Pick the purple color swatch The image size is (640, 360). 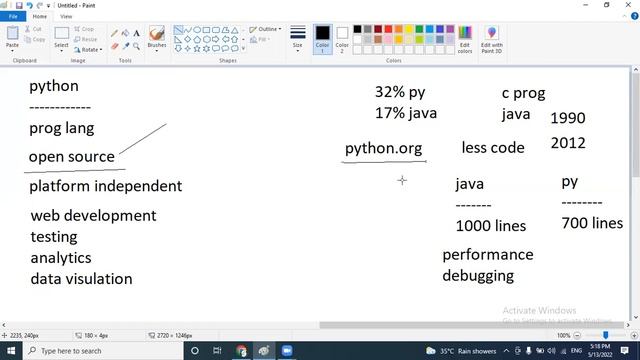click(450, 29)
